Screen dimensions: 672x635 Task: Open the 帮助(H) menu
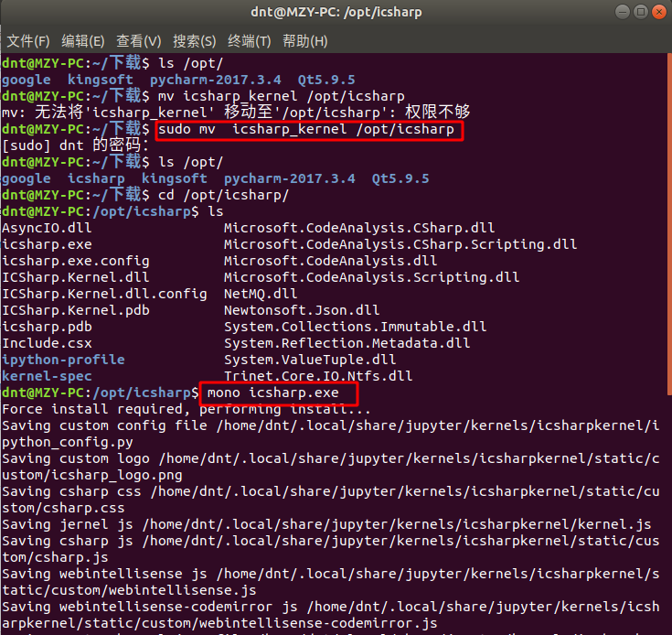click(x=304, y=41)
